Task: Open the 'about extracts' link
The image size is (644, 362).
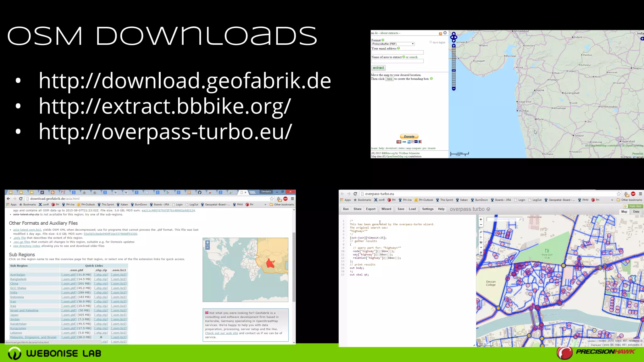Action: 389,33
